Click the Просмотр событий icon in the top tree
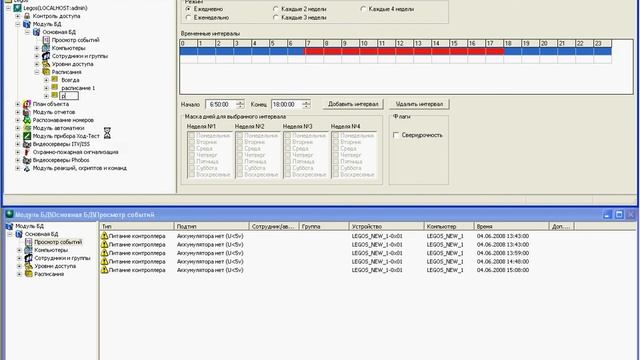640x360 pixels. pyautogui.click(x=46, y=40)
